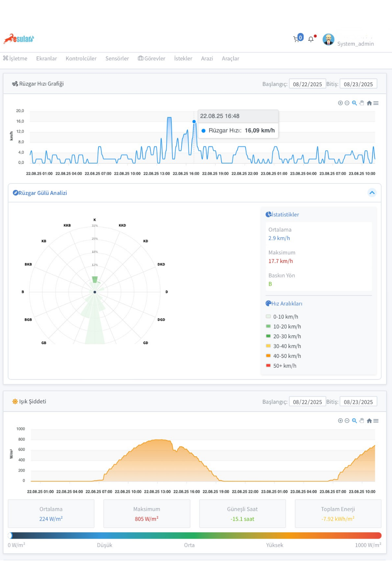Screen dimensions: 392x588
Task: Click the wind chart Başlangıç date field
Action: click(x=307, y=84)
